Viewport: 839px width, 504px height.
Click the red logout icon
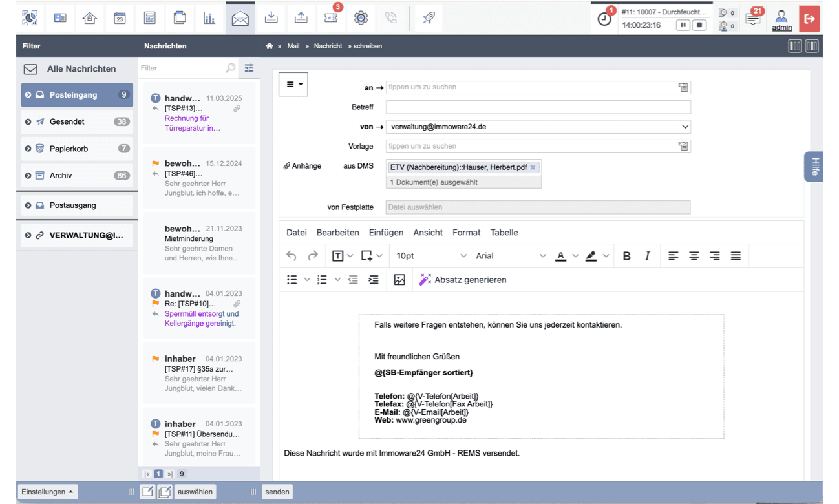[x=809, y=19]
